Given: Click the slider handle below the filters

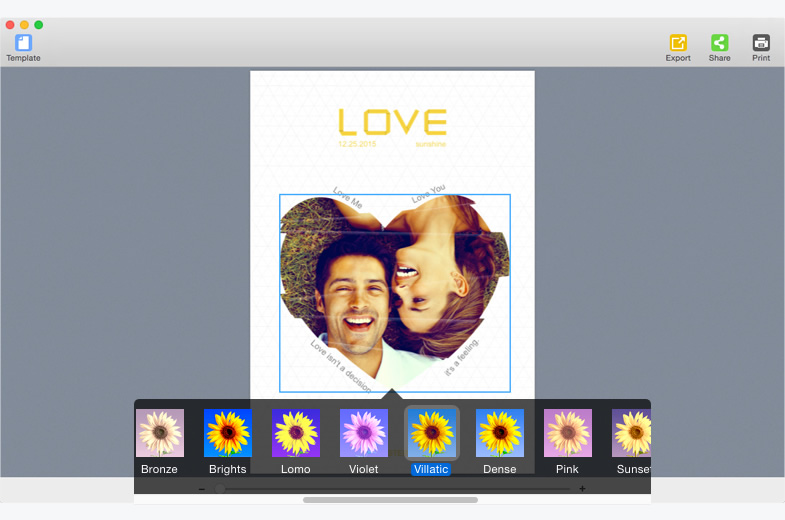Looking at the screenshot, I should [220, 489].
